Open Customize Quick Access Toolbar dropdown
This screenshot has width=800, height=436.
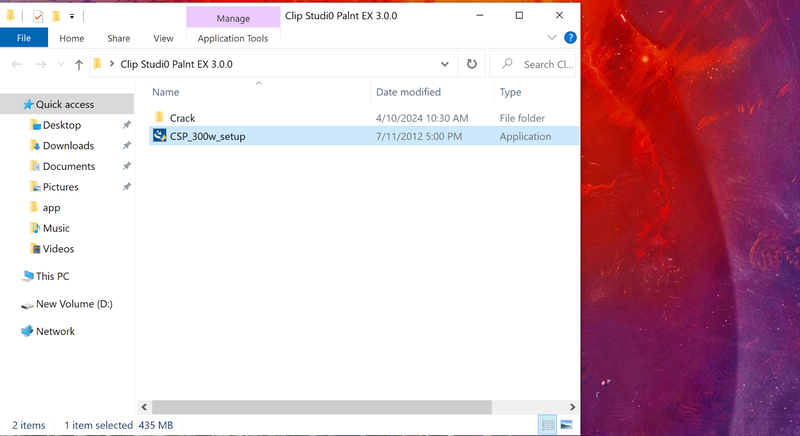click(x=72, y=16)
